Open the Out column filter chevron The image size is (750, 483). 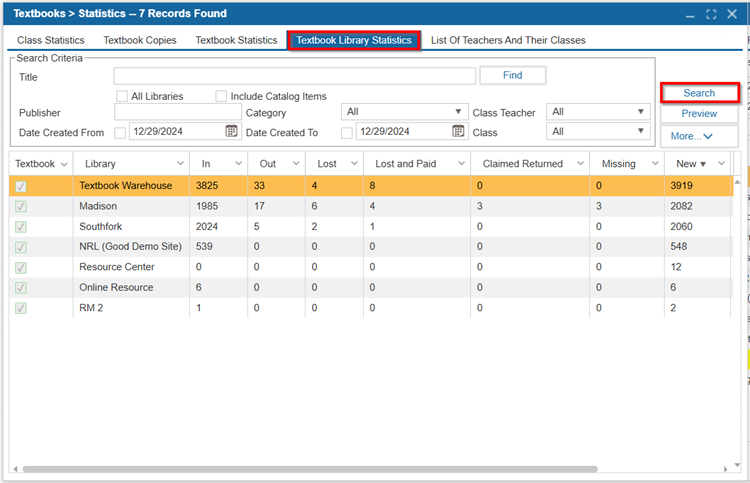click(296, 164)
